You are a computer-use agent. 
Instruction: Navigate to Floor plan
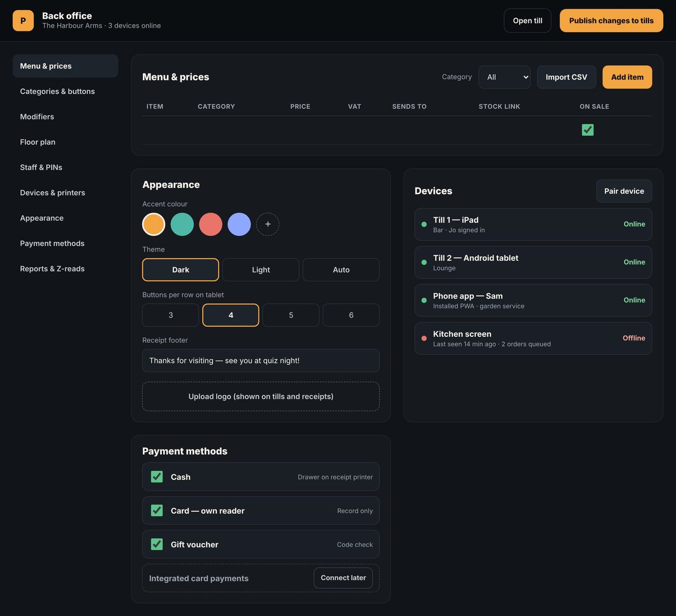click(65, 142)
